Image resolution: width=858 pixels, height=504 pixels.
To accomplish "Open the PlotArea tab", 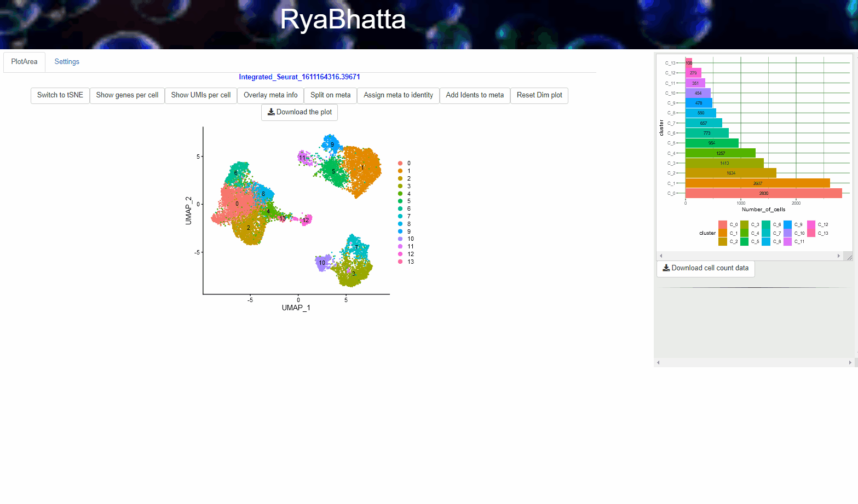I will tap(24, 62).
